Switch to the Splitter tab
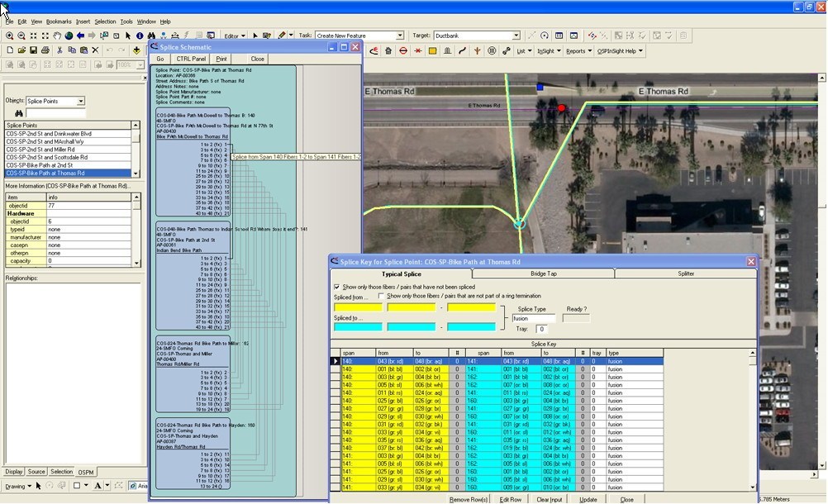Screen dimensions: 828x504 tap(686, 274)
